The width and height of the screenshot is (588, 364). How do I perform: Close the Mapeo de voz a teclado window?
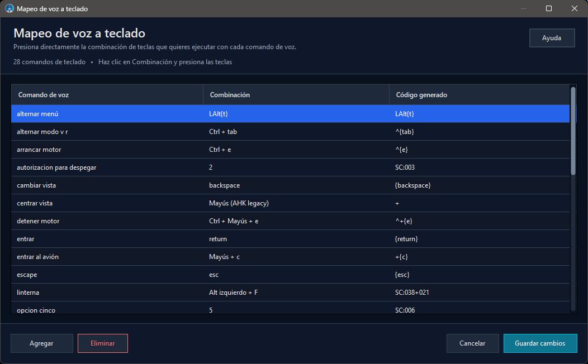(574, 8)
